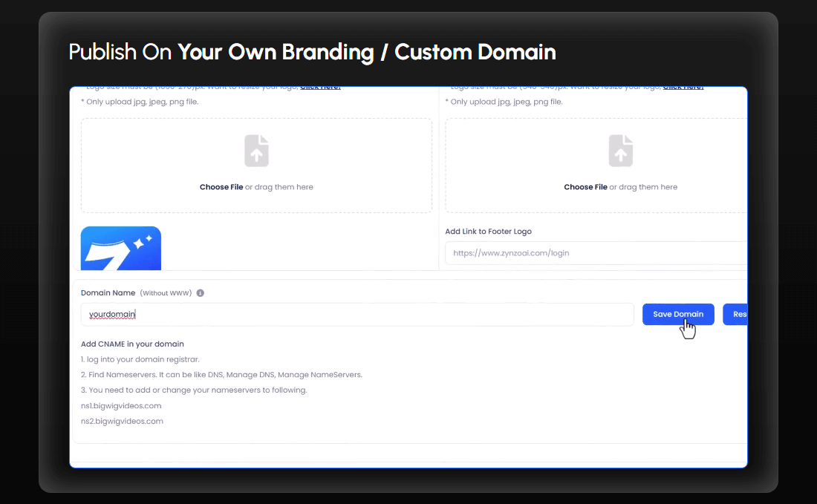Click the "Add Link to Footer Logo" label
817x504 pixels.
pos(488,232)
